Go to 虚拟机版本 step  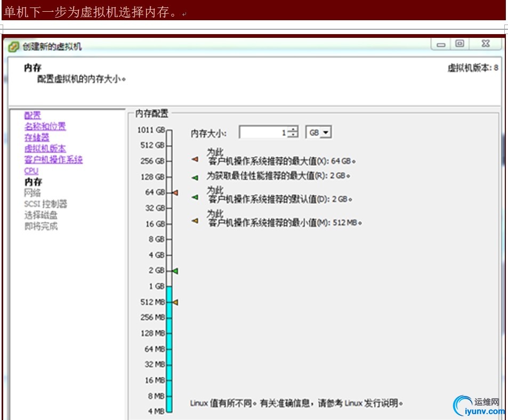click(45, 149)
